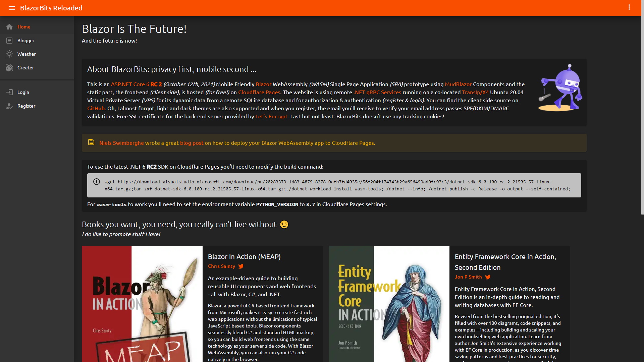Click the Blazor robot mascot image
The image size is (644, 362).
(560, 88)
